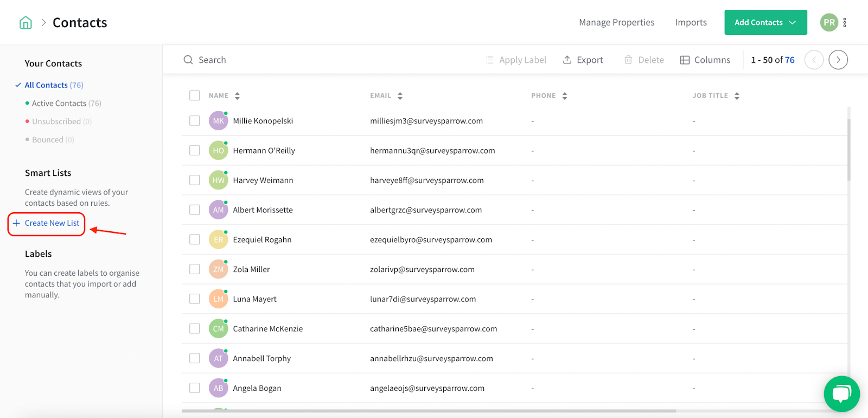
Task: Go to the home icon in breadcrumb
Action: click(25, 23)
